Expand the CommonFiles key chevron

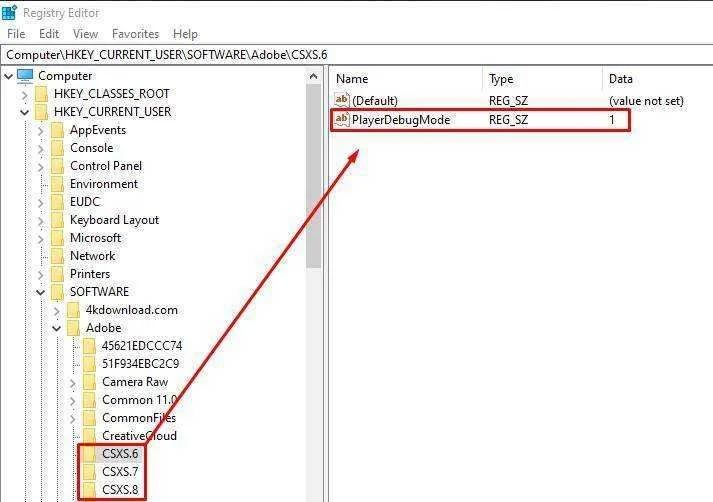(x=73, y=419)
